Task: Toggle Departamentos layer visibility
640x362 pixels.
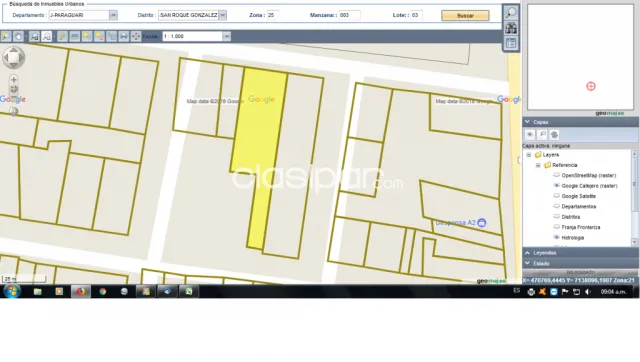Action: click(556, 207)
